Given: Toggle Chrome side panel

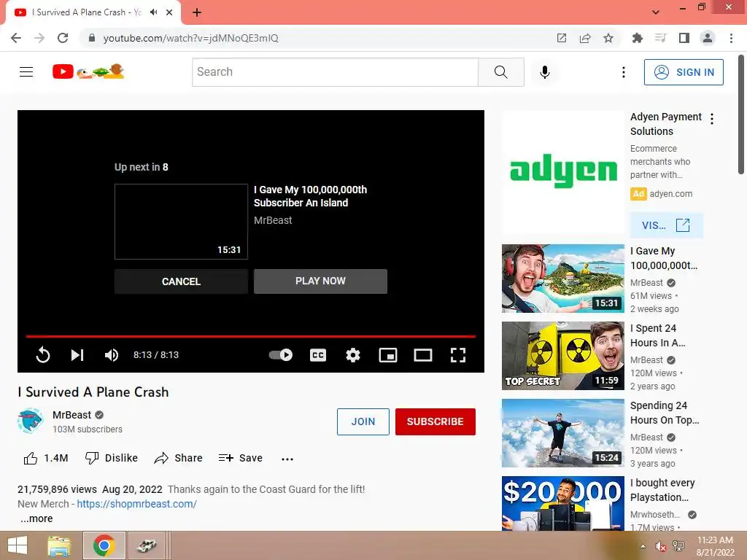Looking at the screenshot, I should [684, 38].
